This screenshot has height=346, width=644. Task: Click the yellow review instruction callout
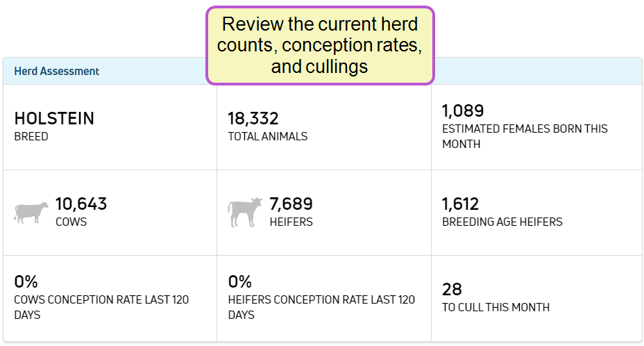click(x=320, y=46)
